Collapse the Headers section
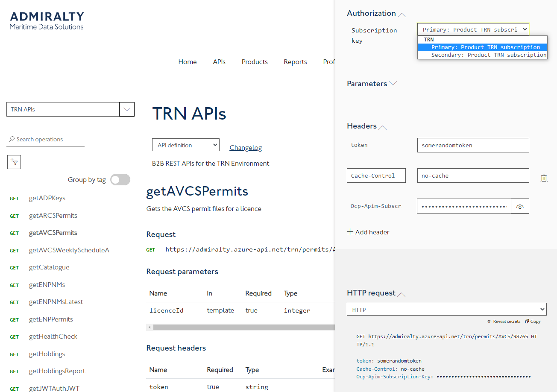Image resolution: width=557 pixels, height=392 pixels. (383, 127)
